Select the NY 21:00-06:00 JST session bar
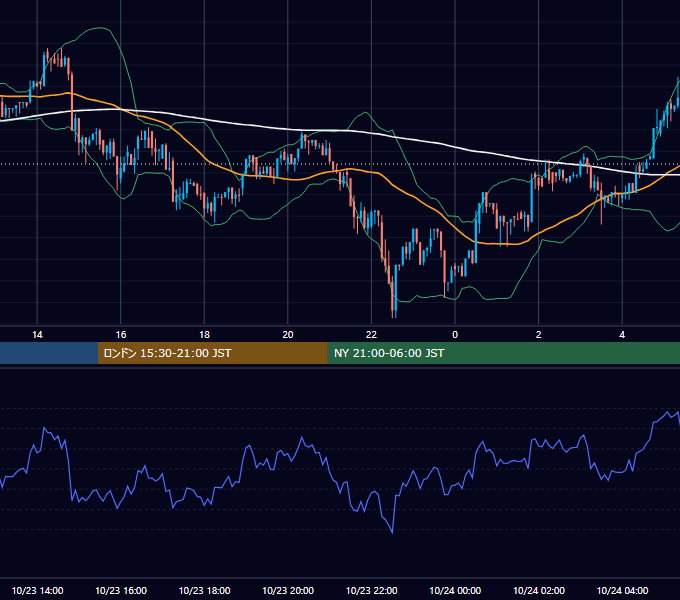Screen dimensions: 680x600 (x=503, y=353)
